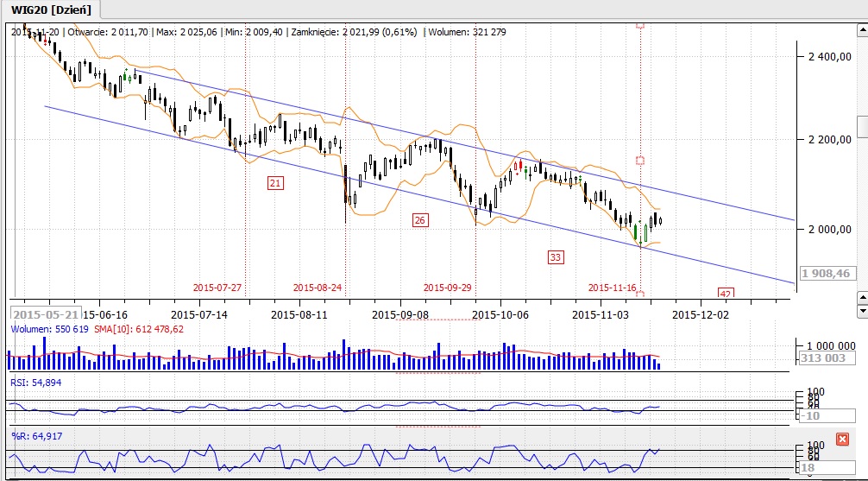Select the cycle marker box labeled 21
Screen dimensions: 868x481
[275, 183]
